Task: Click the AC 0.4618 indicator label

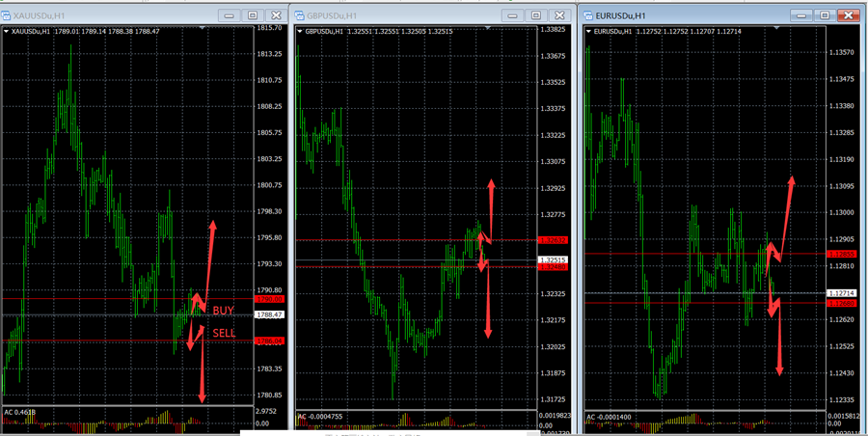Action: click(x=21, y=412)
